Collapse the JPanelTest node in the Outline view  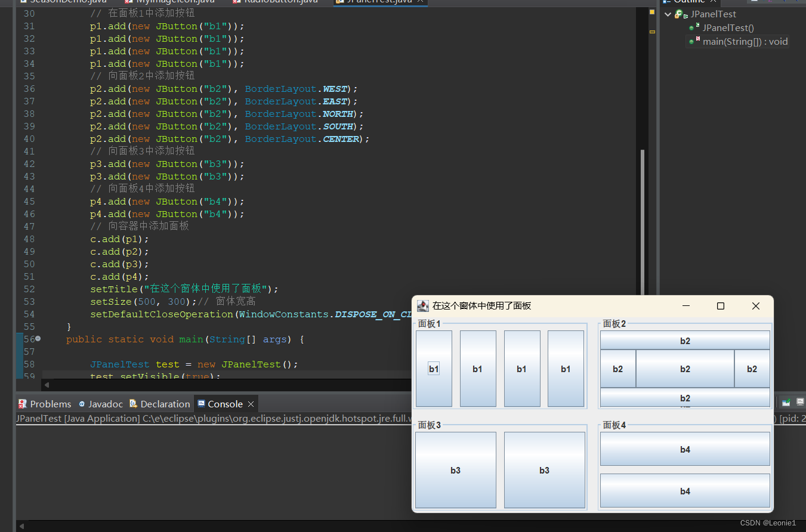[666, 14]
